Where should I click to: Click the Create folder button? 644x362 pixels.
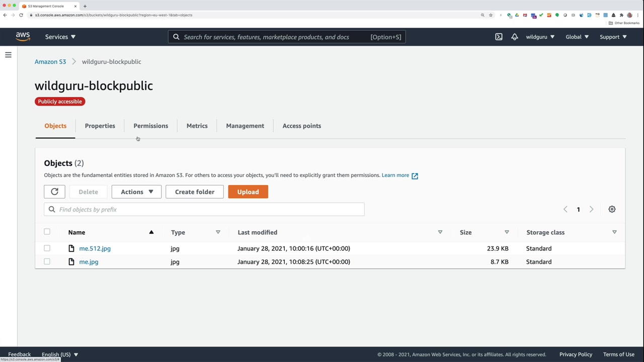(x=195, y=192)
